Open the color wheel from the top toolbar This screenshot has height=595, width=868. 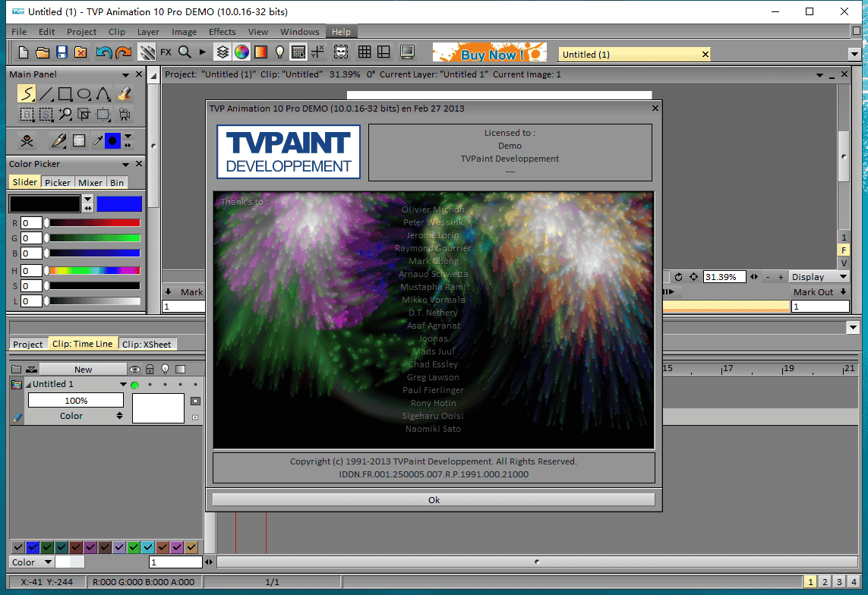coord(241,52)
